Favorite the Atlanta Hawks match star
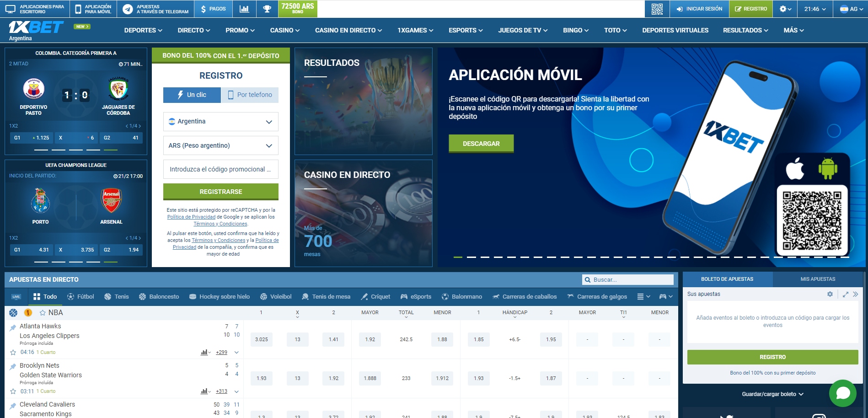868x418 pixels. pos(13,353)
